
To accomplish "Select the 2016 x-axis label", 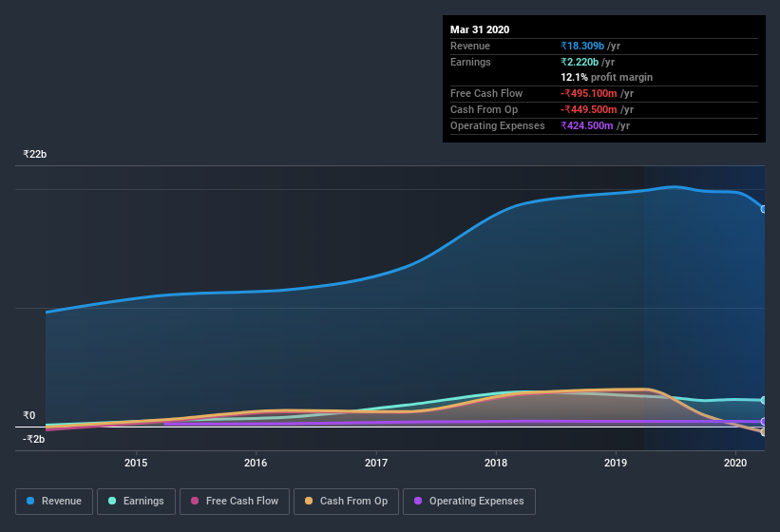I will pyautogui.click(x=256, y=463).
